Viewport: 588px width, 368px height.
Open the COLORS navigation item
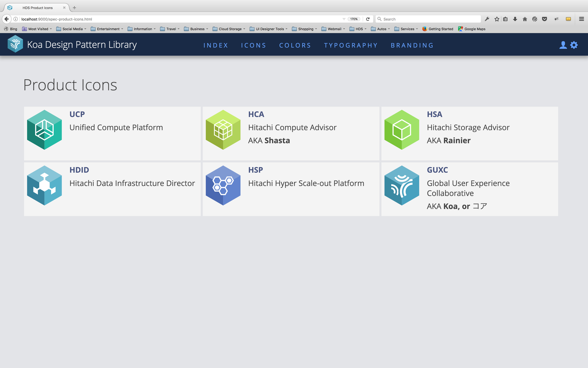pyautogui.click(x=295, y=45)
